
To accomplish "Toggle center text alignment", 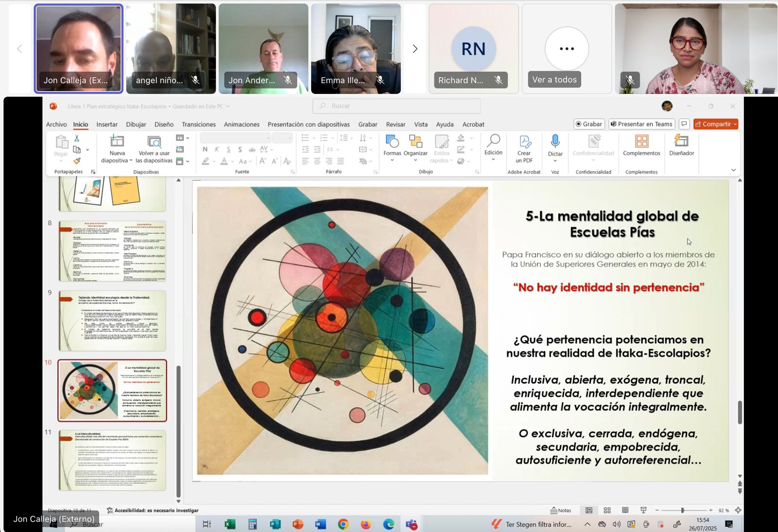I will coord(317,161).
